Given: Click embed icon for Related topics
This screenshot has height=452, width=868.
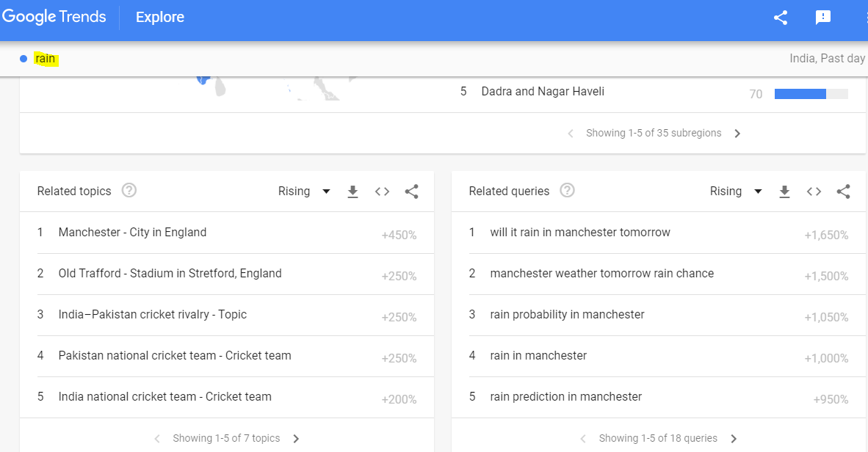Looking at the screenshot, I should point(382,192).
